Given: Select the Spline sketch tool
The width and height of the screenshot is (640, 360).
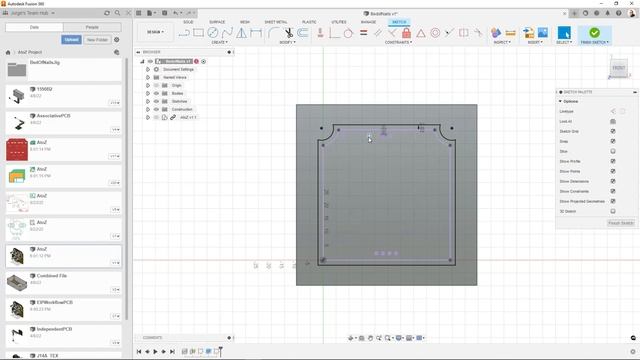Looking at the screenshot, I should [x=227, y=33].
